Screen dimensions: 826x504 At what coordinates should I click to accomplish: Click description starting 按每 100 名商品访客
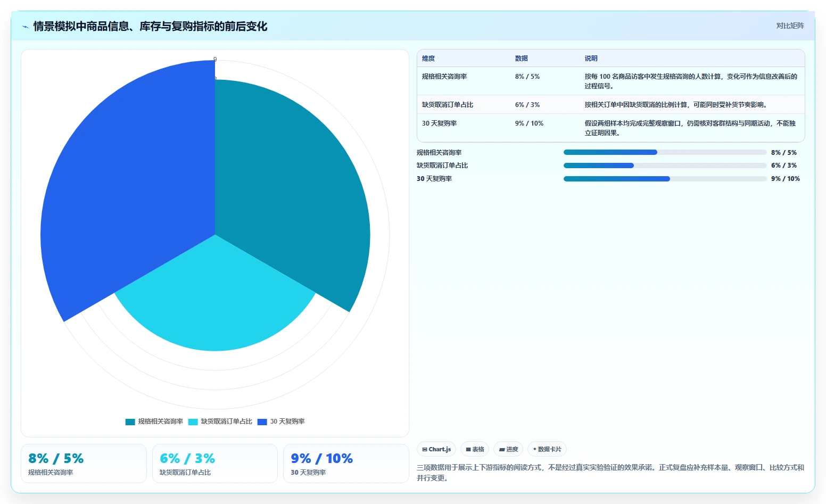691,81
